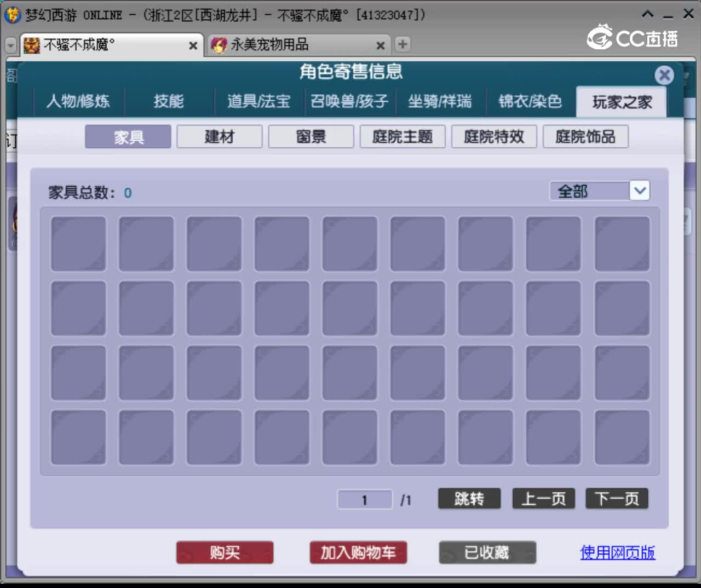Viewport: 701px width, 588px height.
Task: Collapse window with the up-arrow icon
Action: (x=648, y=14)
